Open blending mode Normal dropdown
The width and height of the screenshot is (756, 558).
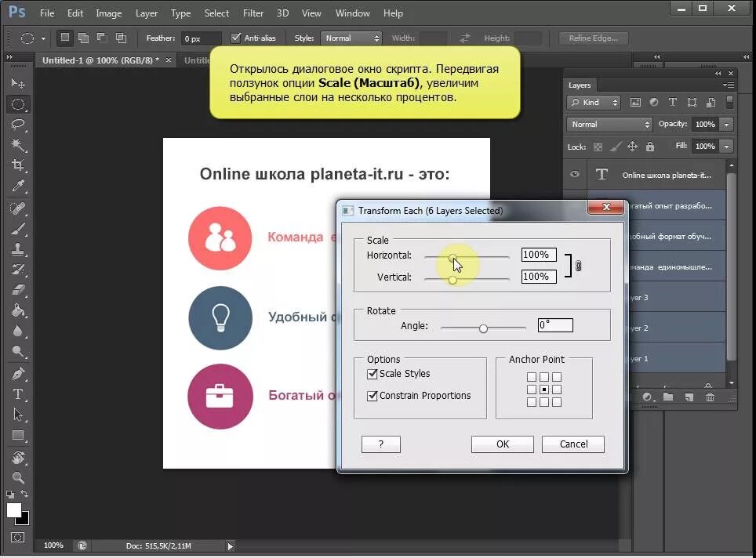(609, 125)
